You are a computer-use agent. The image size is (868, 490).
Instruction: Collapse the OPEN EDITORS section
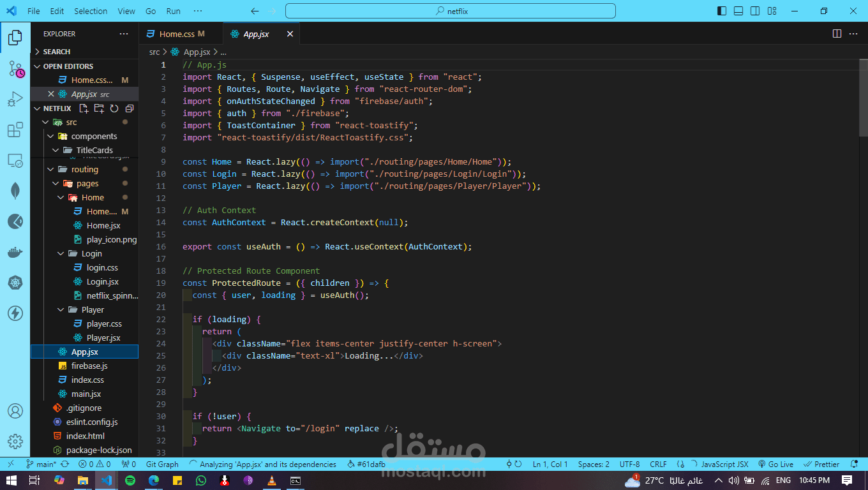(x=85, y=66)
